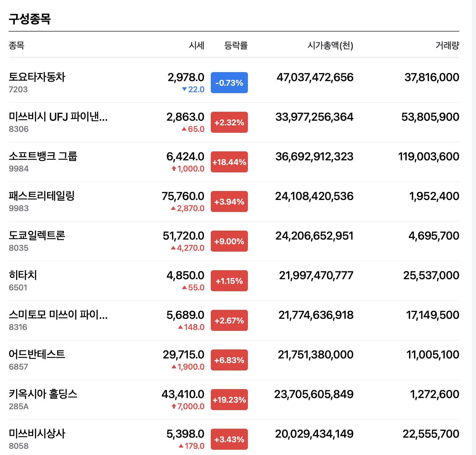The width and height of the screenshot is (476, 455).
Task: Click the 거래량 column header
Action: pos(447,45)
